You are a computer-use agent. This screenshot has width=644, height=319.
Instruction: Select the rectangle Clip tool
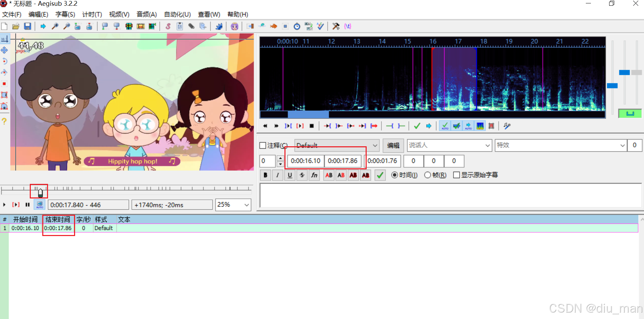click(x=4, y=95)
